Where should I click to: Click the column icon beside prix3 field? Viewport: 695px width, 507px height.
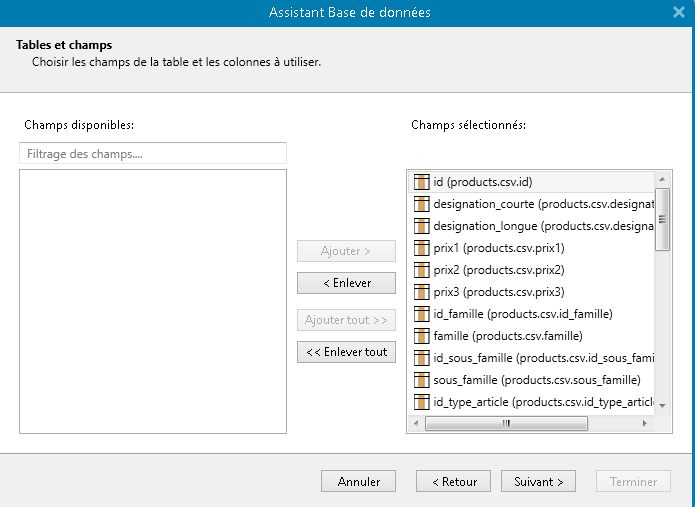(421, 292)
